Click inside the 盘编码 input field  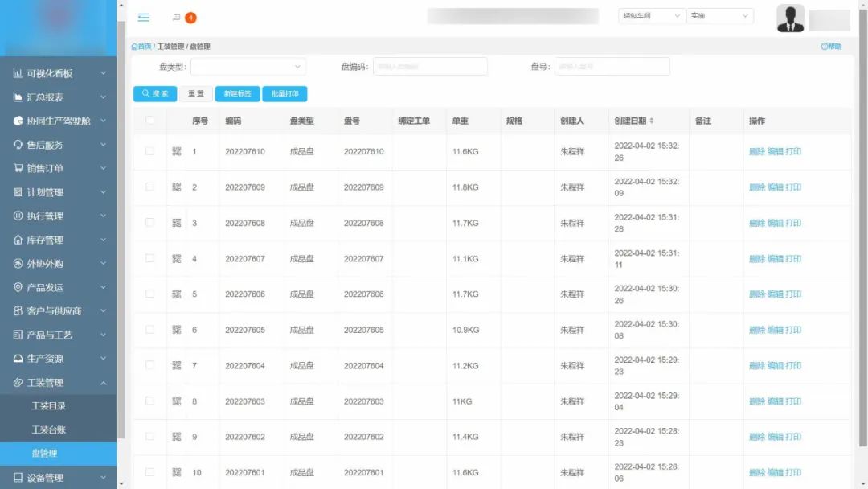pos(430,66)
